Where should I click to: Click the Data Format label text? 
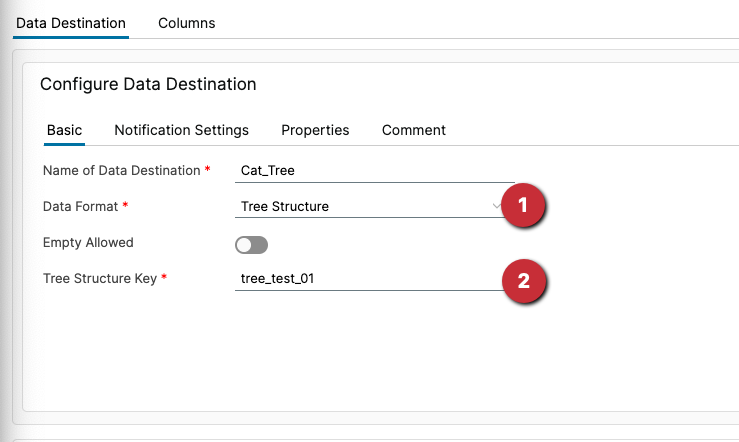80,206
